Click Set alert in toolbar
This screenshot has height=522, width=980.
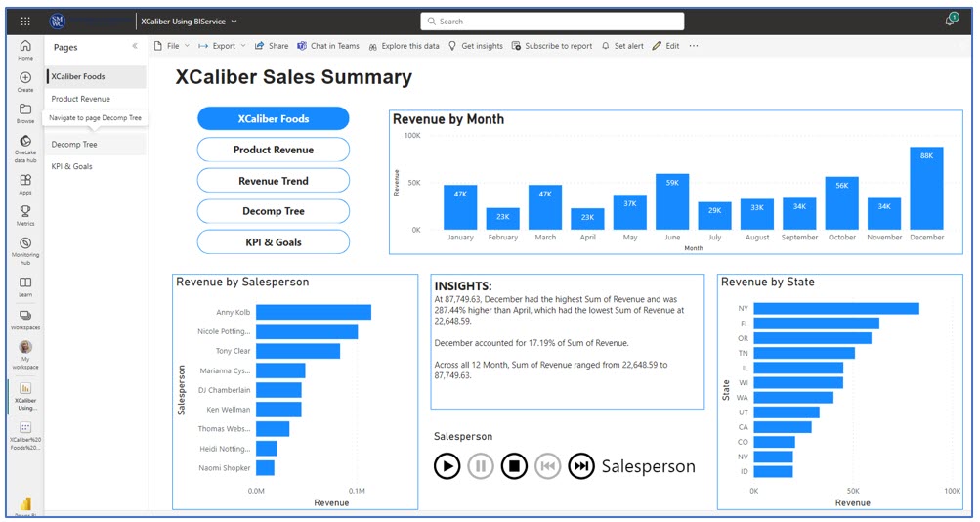622,46
